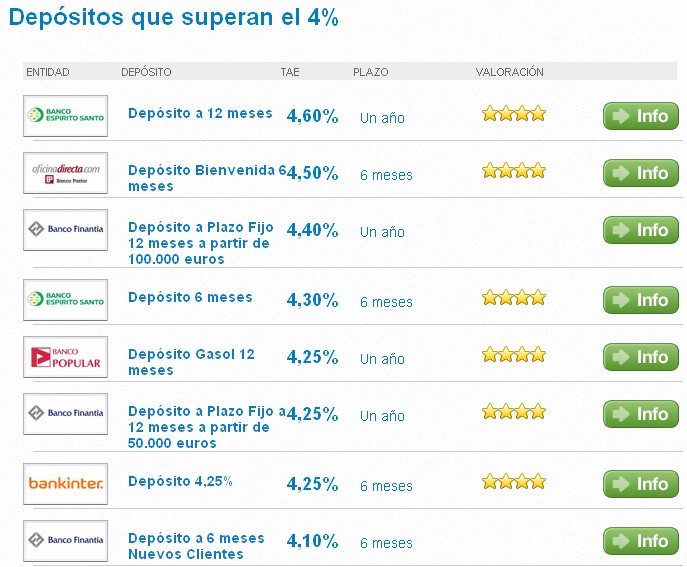The height and width of the screenshot is (567, 687).
Task: Click the VALORACIÓN column header
Action: 509,72
